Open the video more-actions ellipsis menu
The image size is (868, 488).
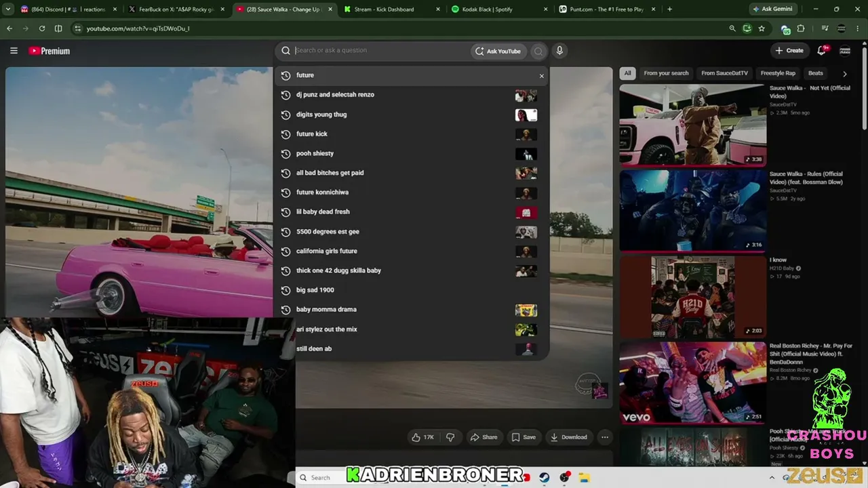[605, 437]
